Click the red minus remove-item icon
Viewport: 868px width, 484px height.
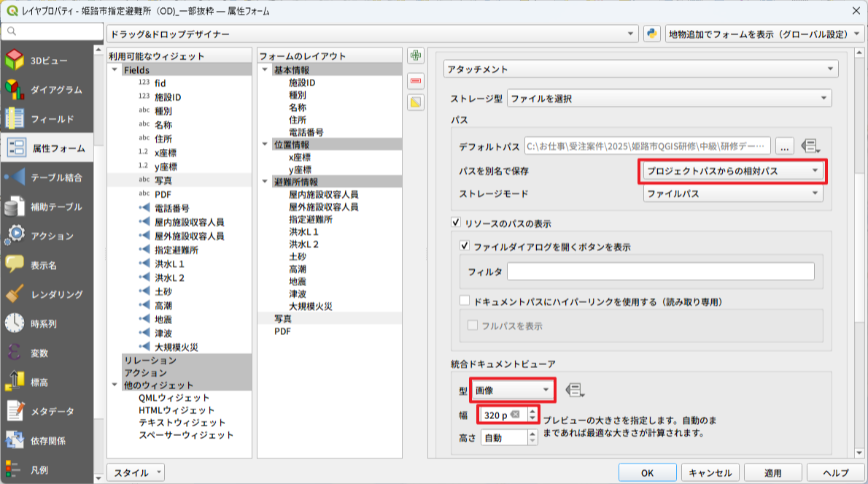point(416,80)
